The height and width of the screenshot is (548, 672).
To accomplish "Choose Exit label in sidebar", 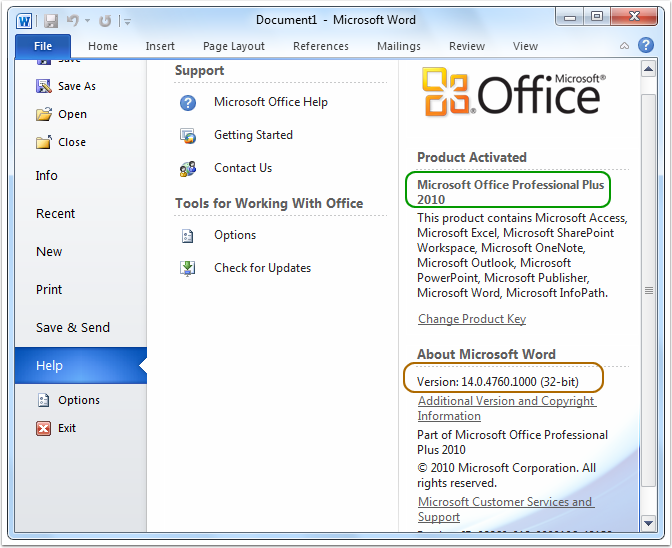I will pos(67,428).
